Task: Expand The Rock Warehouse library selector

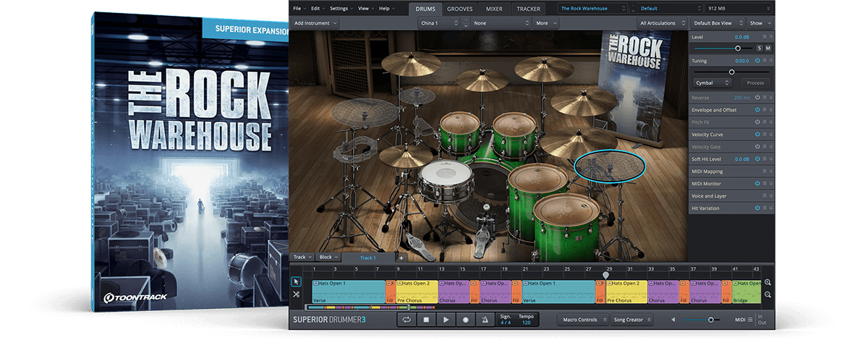Action: (x=592, y=9)
